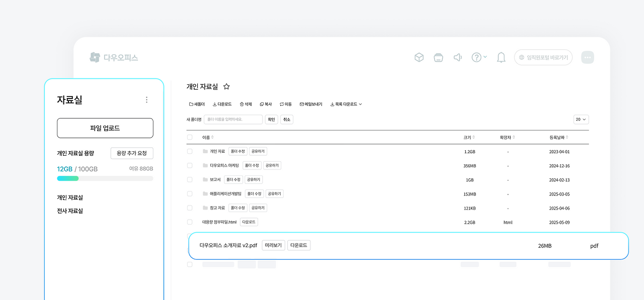Check the 보고서 row checkbox

coord(190,179)
